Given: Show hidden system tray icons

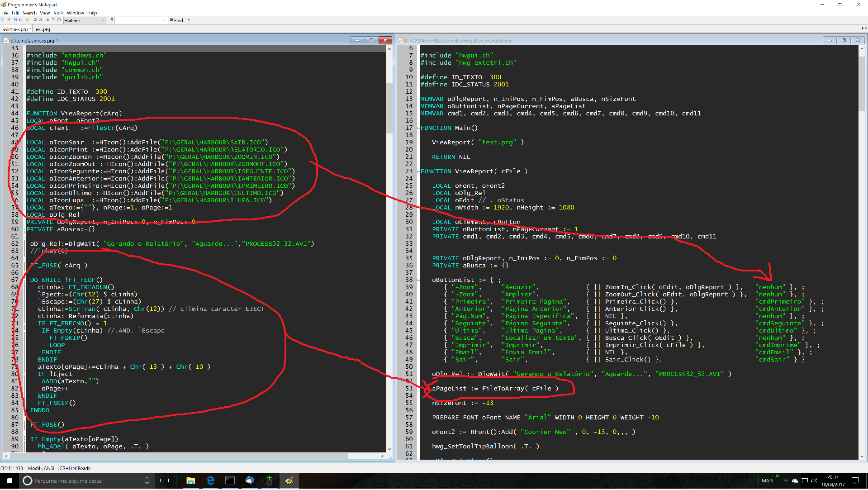Looking at the screenshot, I should click(x=785, y=480).
